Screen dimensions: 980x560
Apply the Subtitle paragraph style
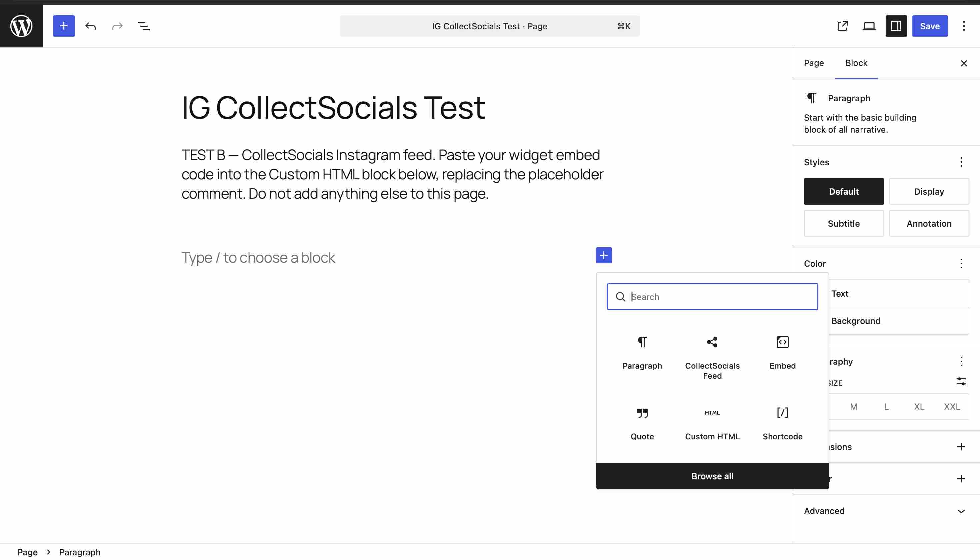click(843, 223)
